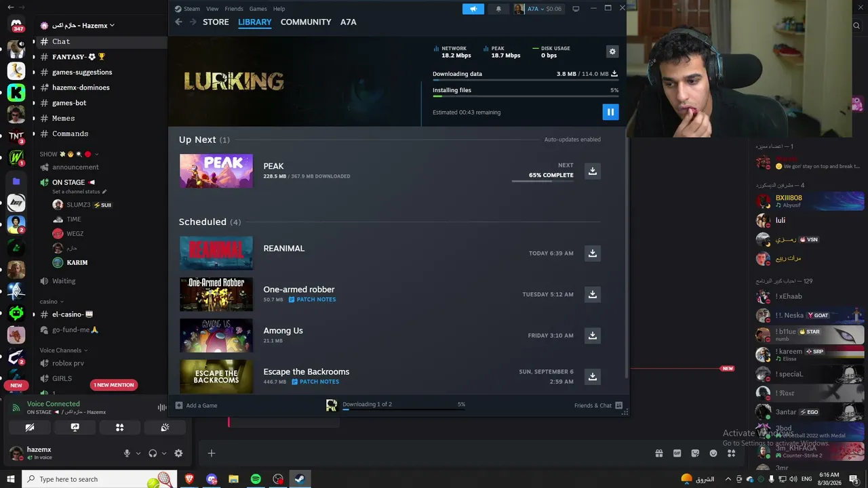Toggle Discord camera on or off
This screenshot has height=488, width=868.
coord(30,428)
